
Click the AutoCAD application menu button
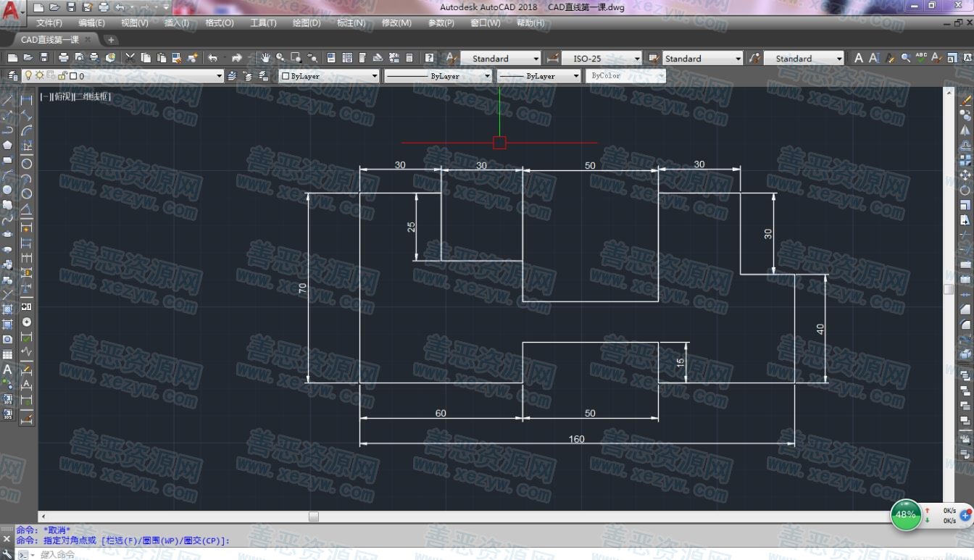[12, 10]
